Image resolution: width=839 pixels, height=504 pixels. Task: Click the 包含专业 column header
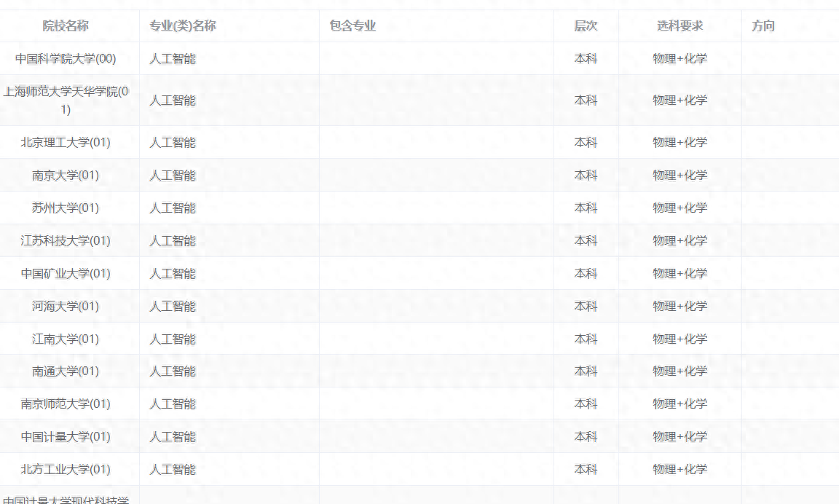(352, 25)
